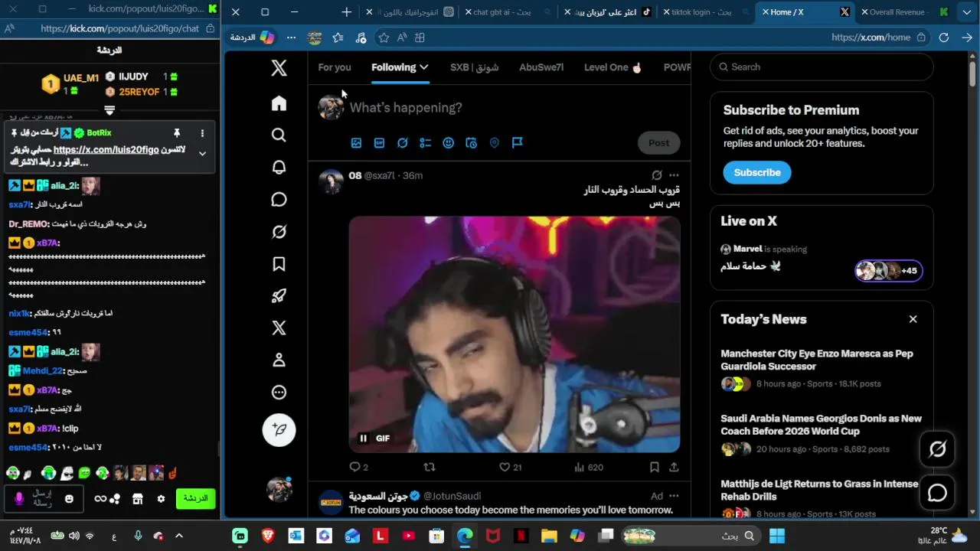The image size is (980, 551).
Task: Open browser tab list dropdown chevron
Action: 966,12
